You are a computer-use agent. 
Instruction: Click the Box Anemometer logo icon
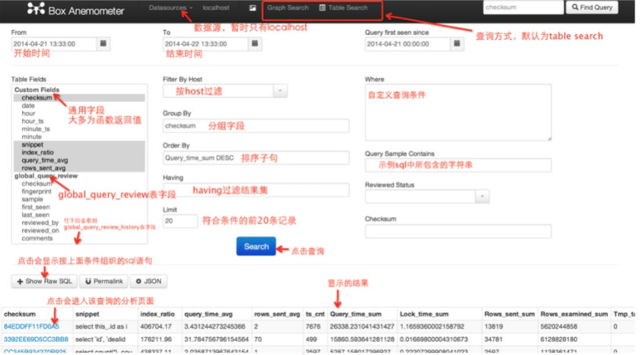point(36,9)
